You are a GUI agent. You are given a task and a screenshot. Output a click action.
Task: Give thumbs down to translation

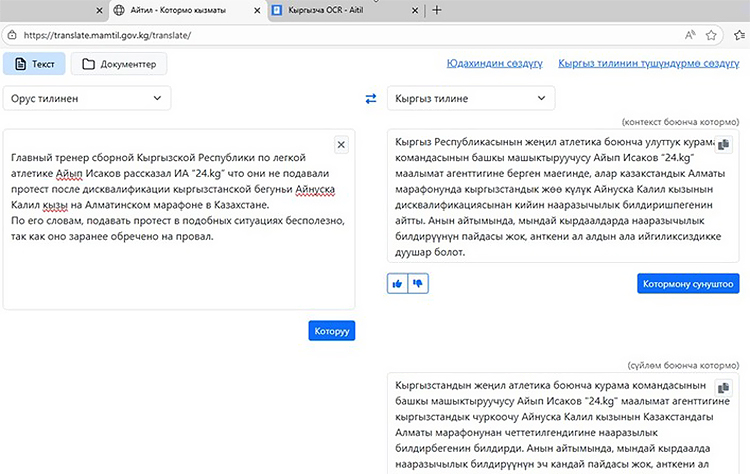pos(418,284)
